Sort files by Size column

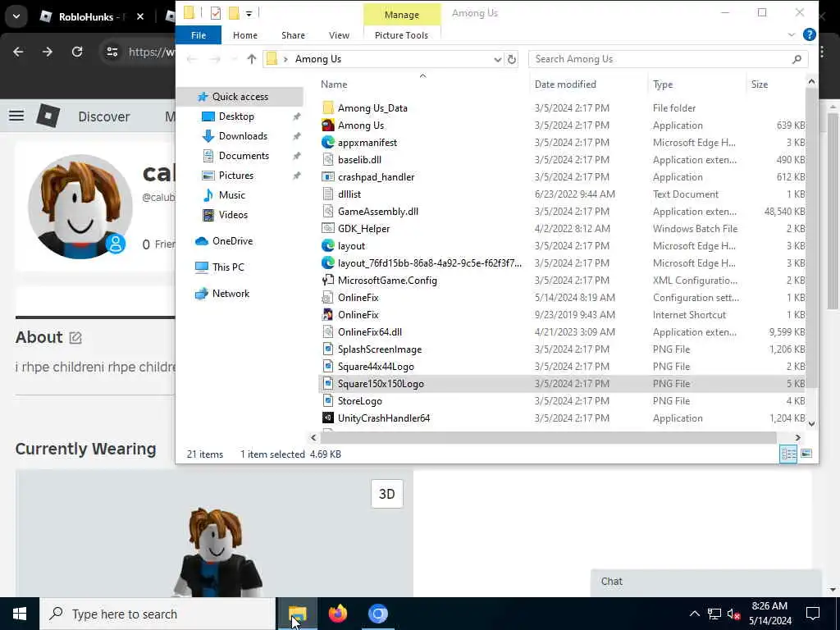pos(759,84)
